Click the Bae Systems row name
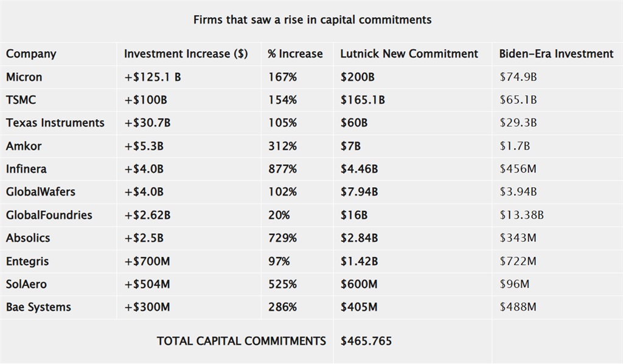The image size is (623, 364). click(x=38, y=307)
